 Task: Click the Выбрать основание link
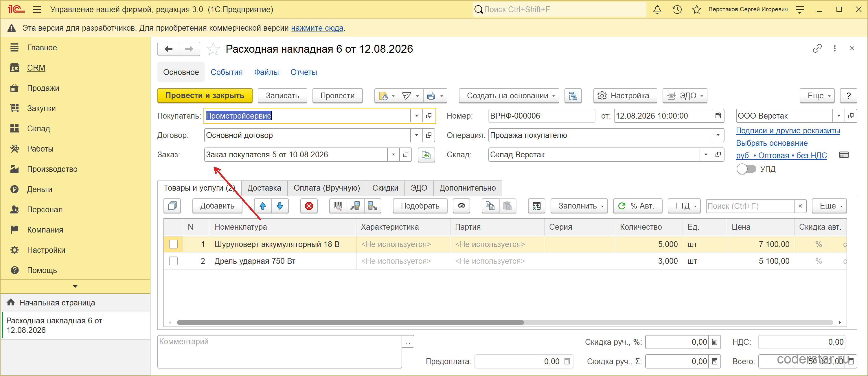[x=771, y=143]
